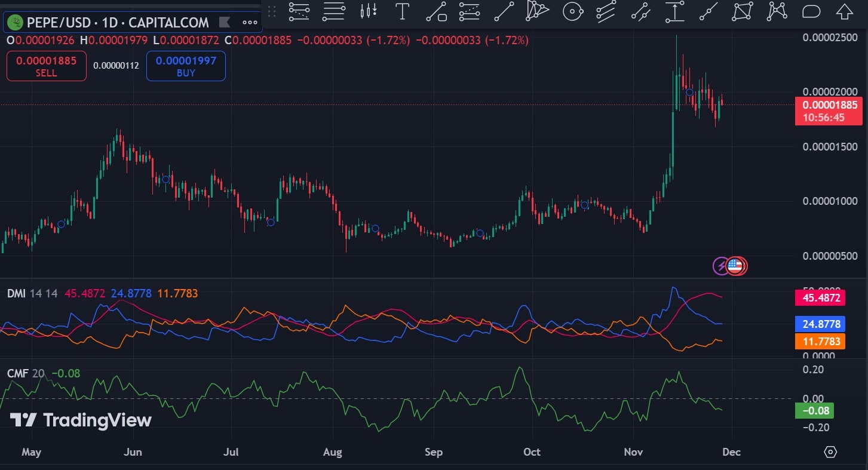Select the Extended line tool
The height and width of the screenshot is (470, 868).
(709, 11)
